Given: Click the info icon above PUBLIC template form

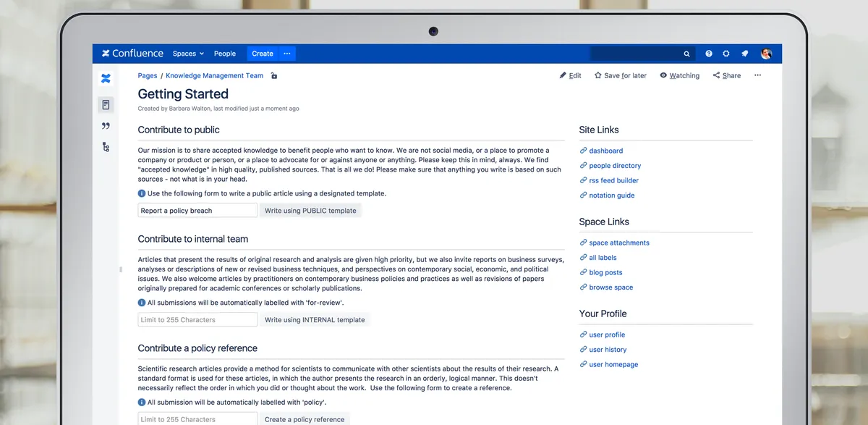Looking at the screenshot, I should [x=142, y=193].
